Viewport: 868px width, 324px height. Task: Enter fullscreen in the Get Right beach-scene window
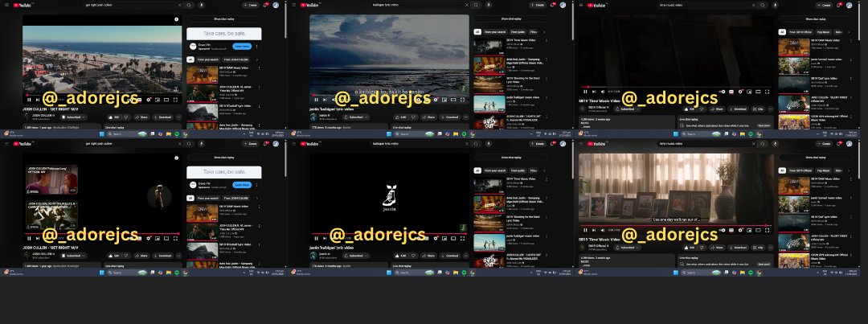tap(175, 100)
